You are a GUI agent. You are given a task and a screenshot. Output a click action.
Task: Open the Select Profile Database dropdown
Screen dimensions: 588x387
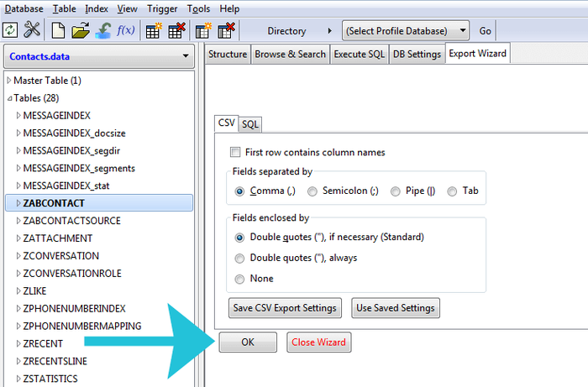click(x=406, y=31)
